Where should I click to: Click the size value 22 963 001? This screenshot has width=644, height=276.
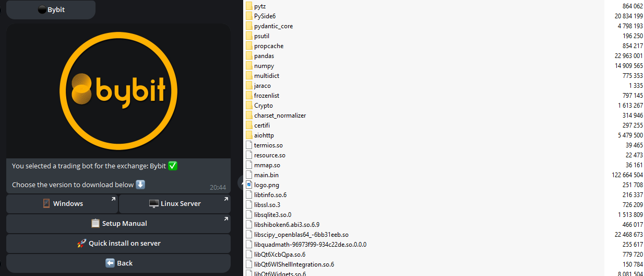628,56
